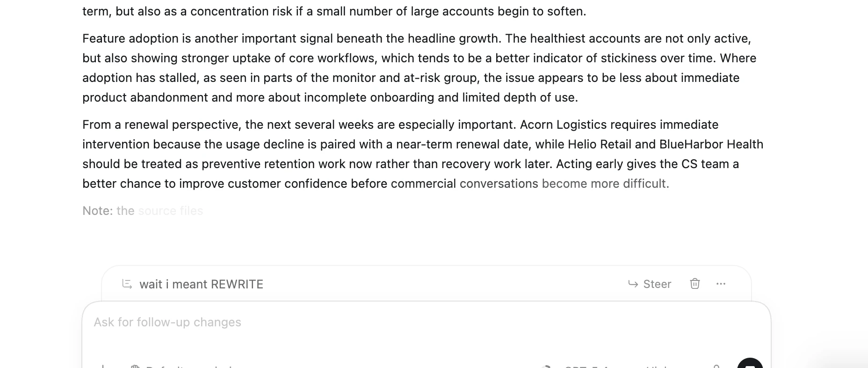
Task: Click the Steer button on queued message
Action: 650,284
